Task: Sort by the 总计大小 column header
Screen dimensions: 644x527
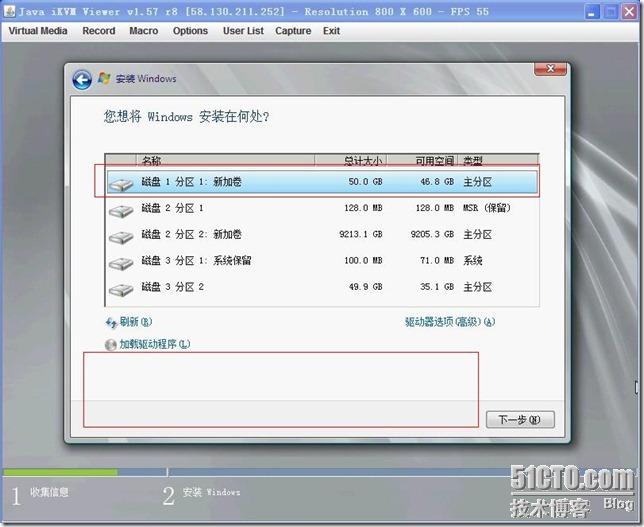Action: click(351, 160)
